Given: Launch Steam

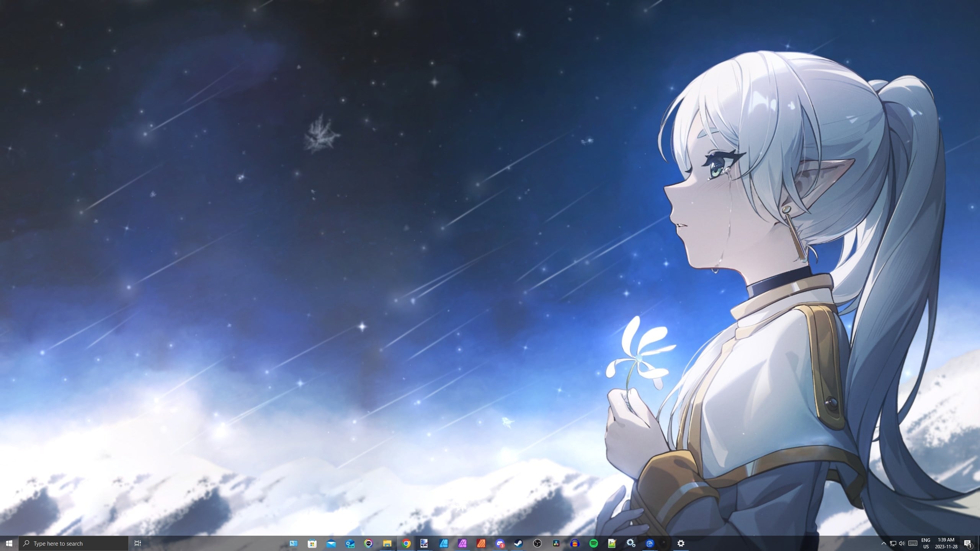Looking at the screenshot, I should pyautogui.click(x=518, y=543).
